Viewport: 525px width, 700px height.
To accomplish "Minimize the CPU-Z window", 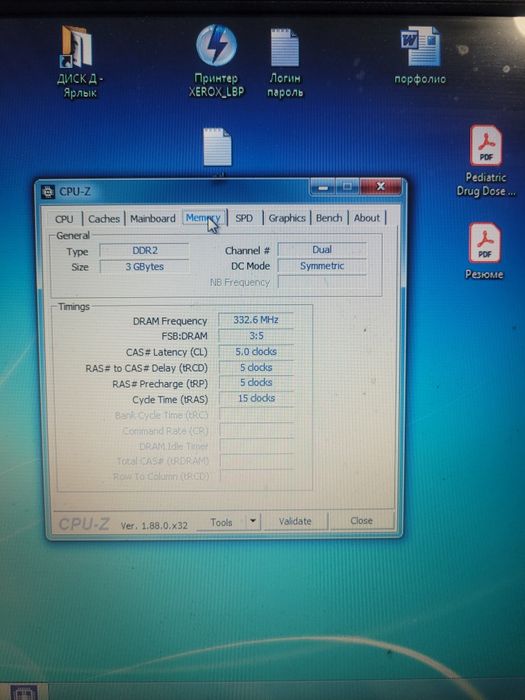I will tap(323, 187).
